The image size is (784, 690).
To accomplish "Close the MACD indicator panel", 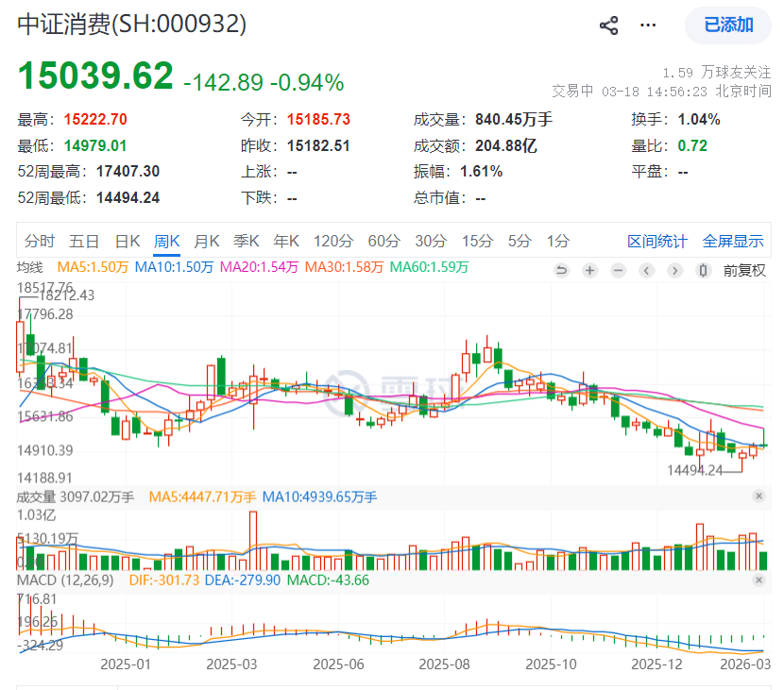I will pos(758,580).
